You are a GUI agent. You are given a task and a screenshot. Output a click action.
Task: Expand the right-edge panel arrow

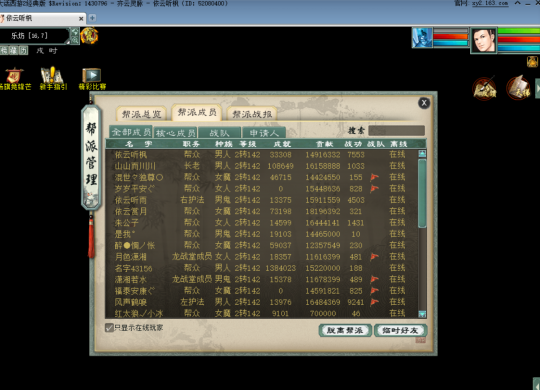(x=537, y=88)
